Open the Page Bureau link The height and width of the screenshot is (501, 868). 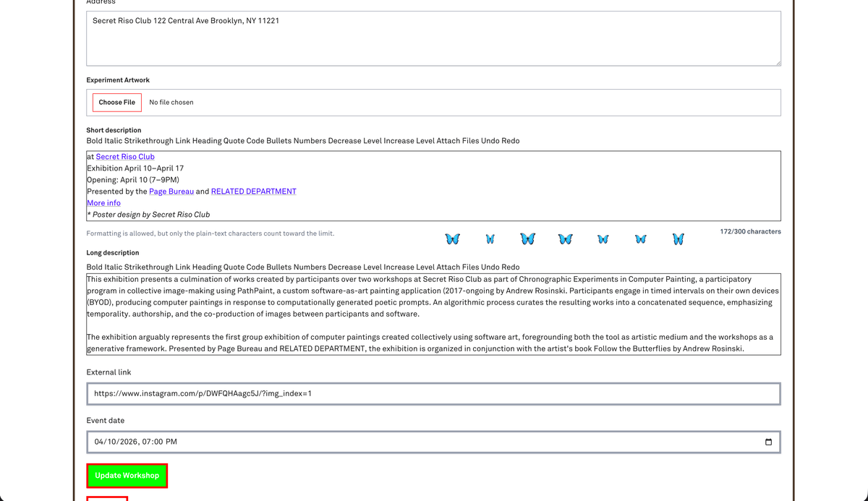pyautogui.click(x=171, y=192)
